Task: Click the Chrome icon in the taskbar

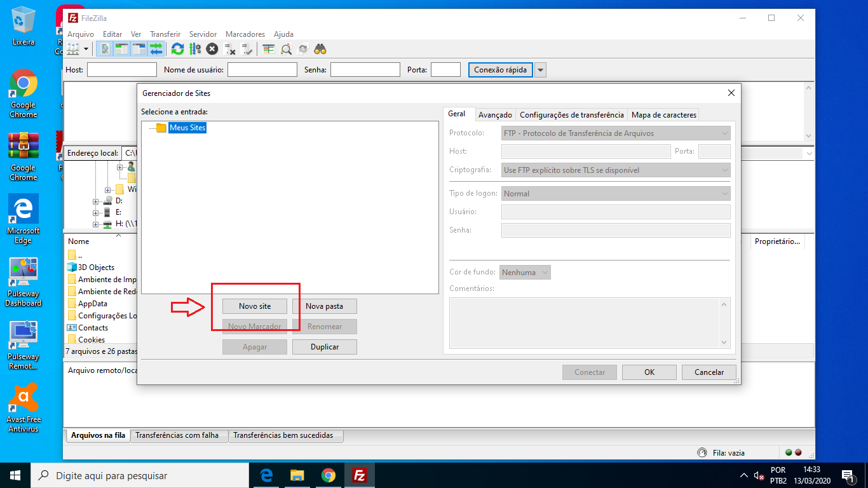Action: 328,475
